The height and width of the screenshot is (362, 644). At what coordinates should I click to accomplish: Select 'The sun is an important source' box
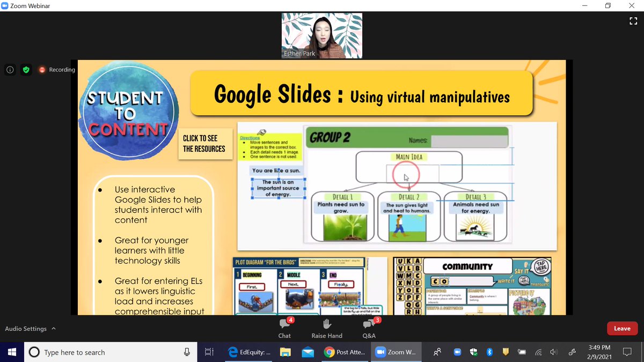(279, 188)
